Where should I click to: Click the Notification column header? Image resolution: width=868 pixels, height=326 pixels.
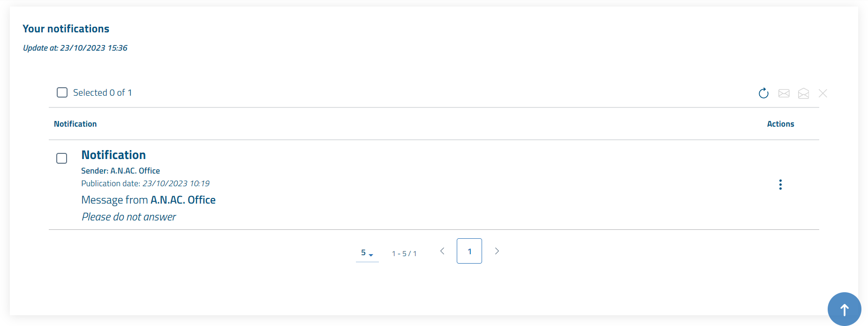75,124
